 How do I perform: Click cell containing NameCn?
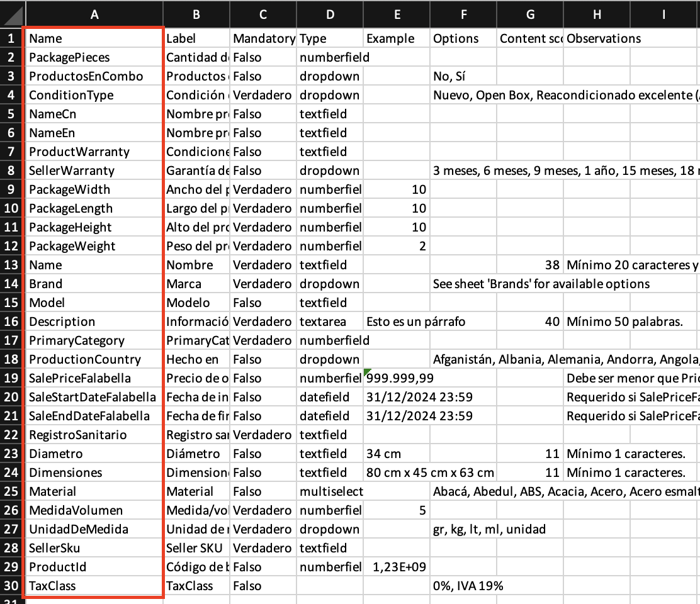click(94, 114)
